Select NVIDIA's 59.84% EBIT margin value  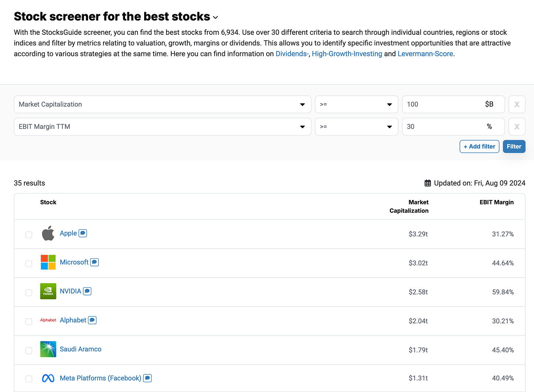[503, 292]
